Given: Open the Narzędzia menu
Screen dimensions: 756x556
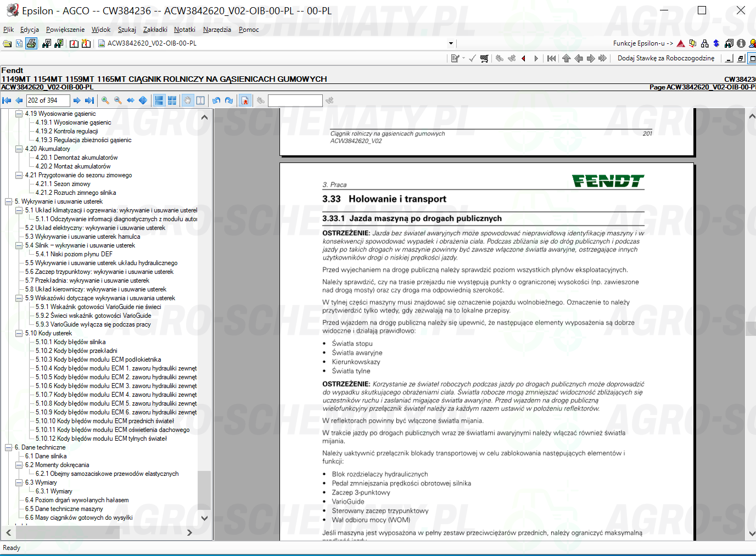Looking at the screenshot, I should (217, 30).
